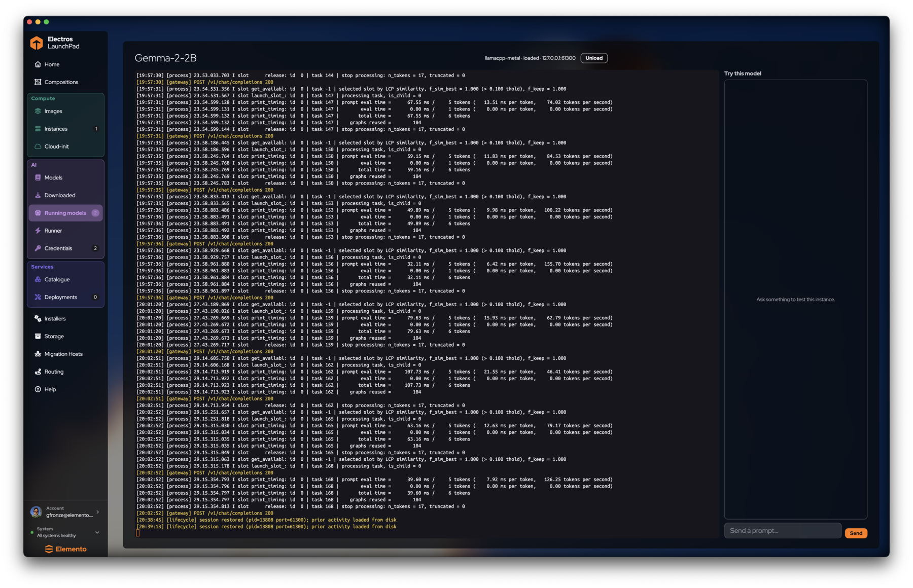This screenshot has height=588, width=913.
Task: Click the 20:38:45 lifecycle session restored line
Action: click(266, 520)
